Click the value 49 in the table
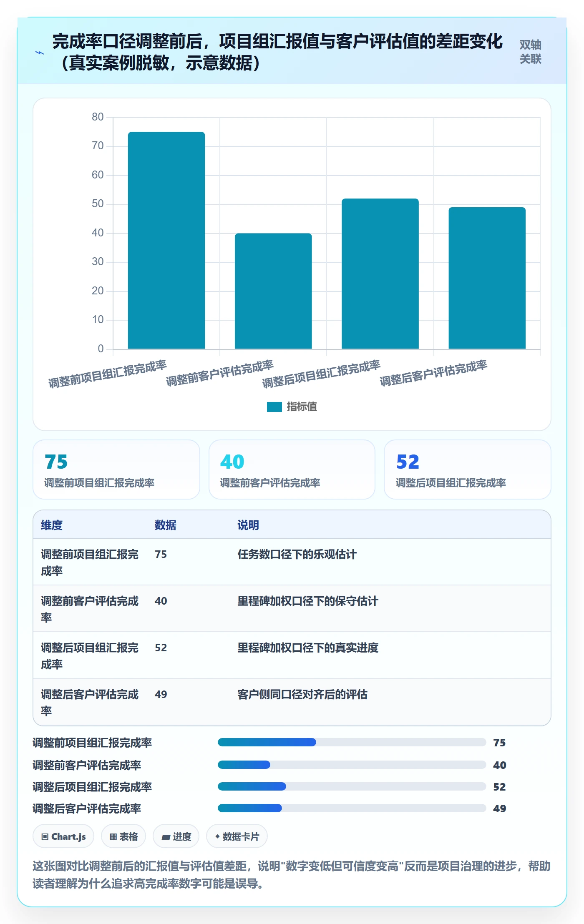584x924 pixels. point(161,694)
